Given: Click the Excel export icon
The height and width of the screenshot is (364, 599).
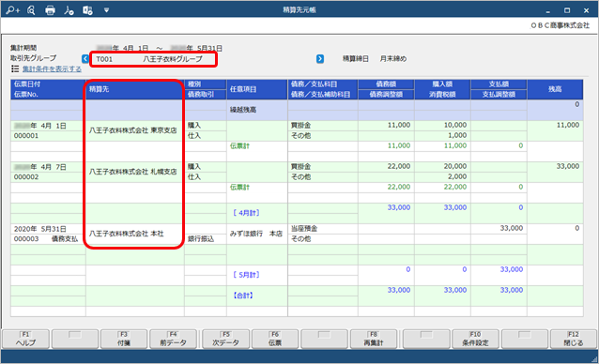Looking at the screenshot, I should (x=87, y=10).
